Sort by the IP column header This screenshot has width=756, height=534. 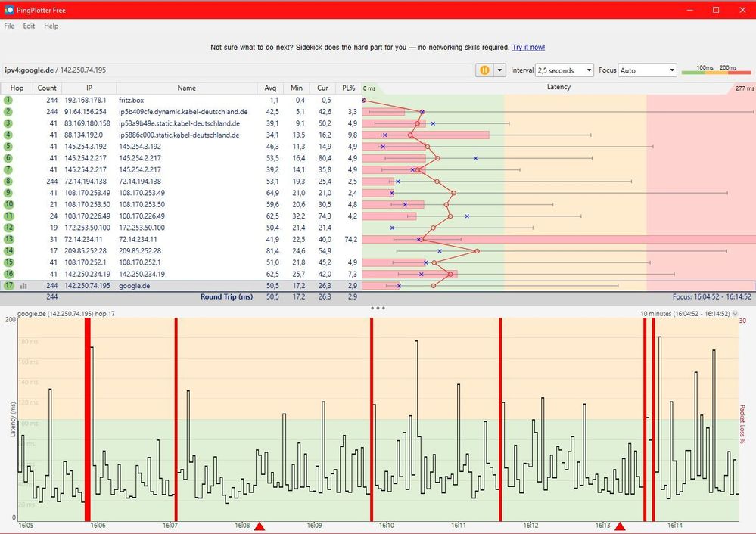tap(89, 88)
